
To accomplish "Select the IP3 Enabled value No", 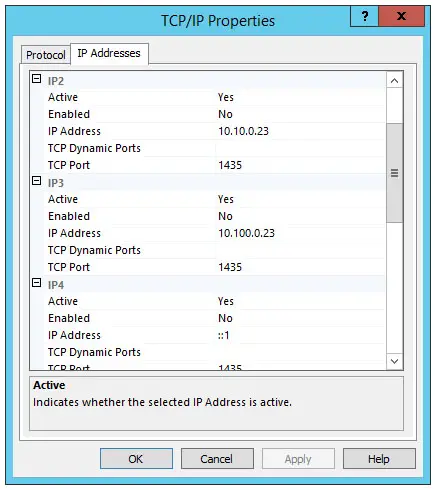I will (x=301, y=216).
